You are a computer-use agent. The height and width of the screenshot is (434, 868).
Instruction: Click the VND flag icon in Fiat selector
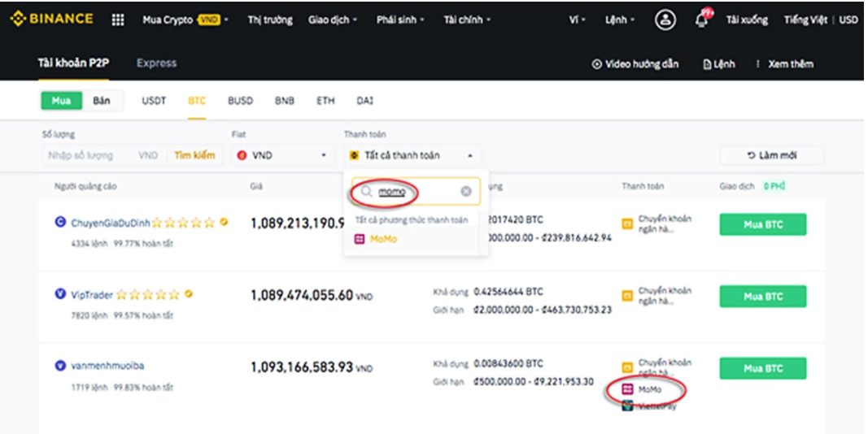coord(242,155)
